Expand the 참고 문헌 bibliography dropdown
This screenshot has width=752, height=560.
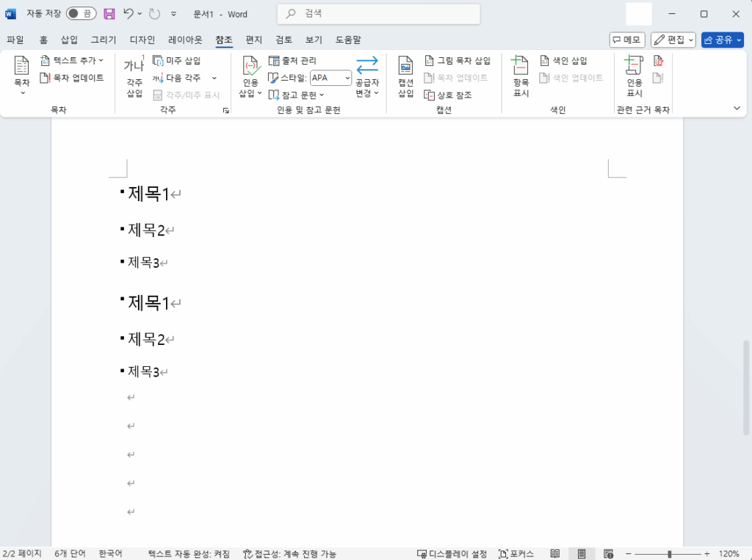tap(297, 95)
